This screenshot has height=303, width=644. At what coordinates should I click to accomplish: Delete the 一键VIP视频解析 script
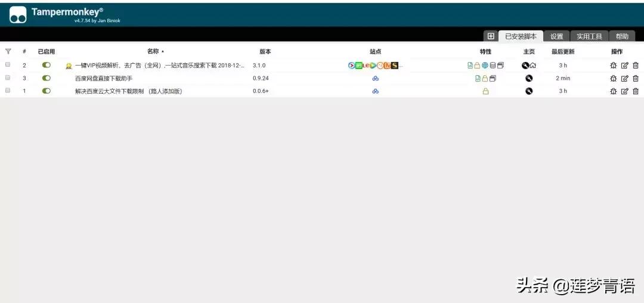point(636,65)
